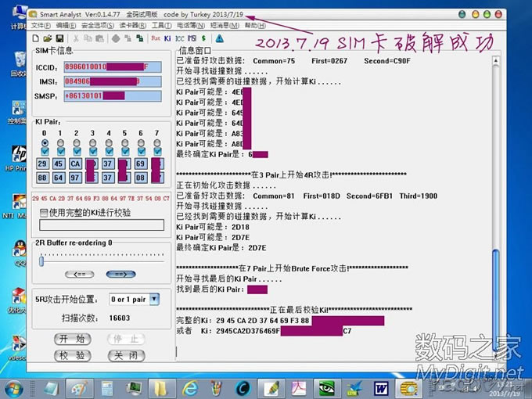This screenshot has width=532, height=399.
Task: Click the Ki toolbar icon
Action: click(x=167, y=38)
